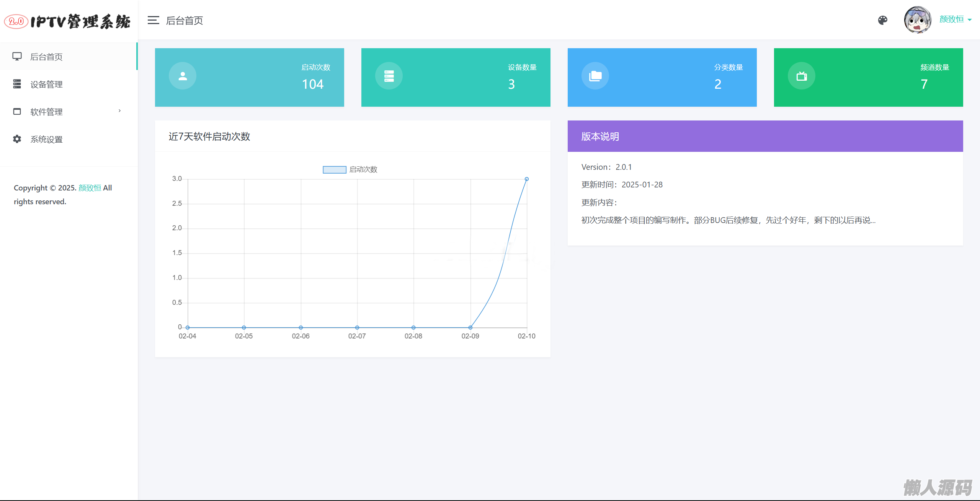Open 系统设置 gear menu item
Image resolution: width=980 pixels, height=501 pixels.
[46, 140]
